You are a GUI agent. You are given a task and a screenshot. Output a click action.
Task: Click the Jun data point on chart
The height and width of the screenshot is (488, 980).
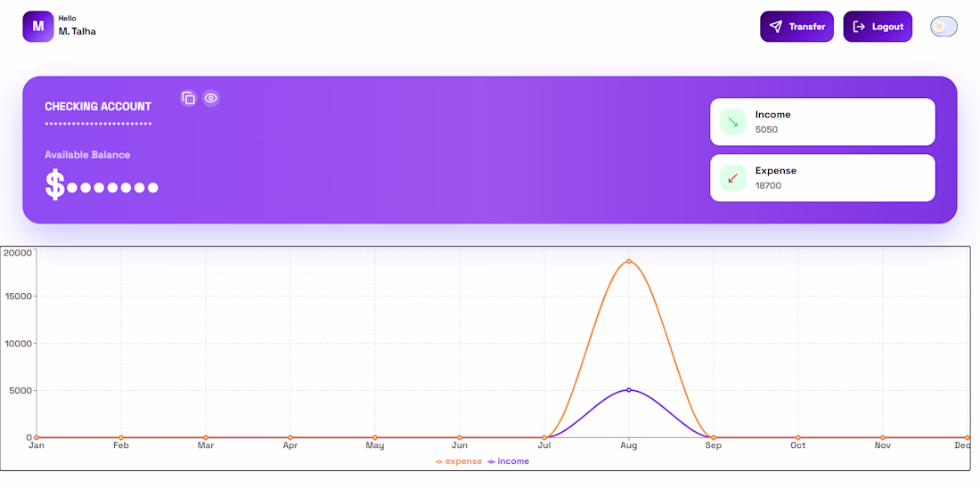point(460,437)
